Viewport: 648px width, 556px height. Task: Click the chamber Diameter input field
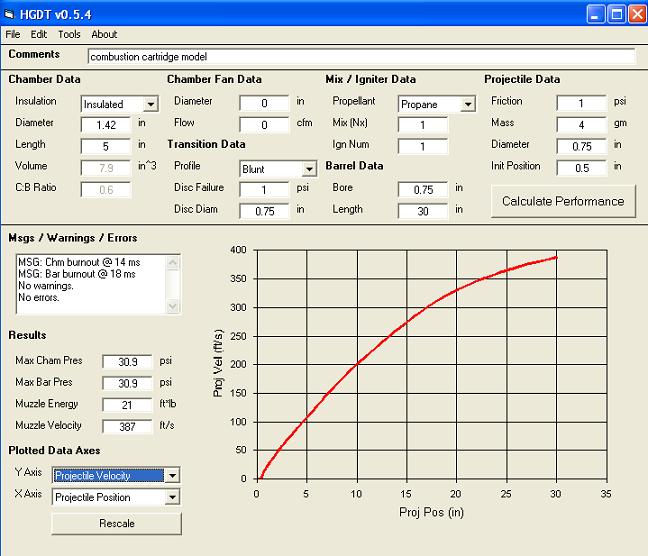pos(106,125)
